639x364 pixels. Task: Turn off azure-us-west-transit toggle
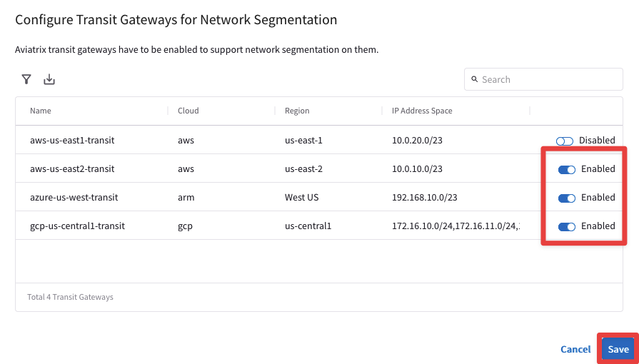[567, 198]
